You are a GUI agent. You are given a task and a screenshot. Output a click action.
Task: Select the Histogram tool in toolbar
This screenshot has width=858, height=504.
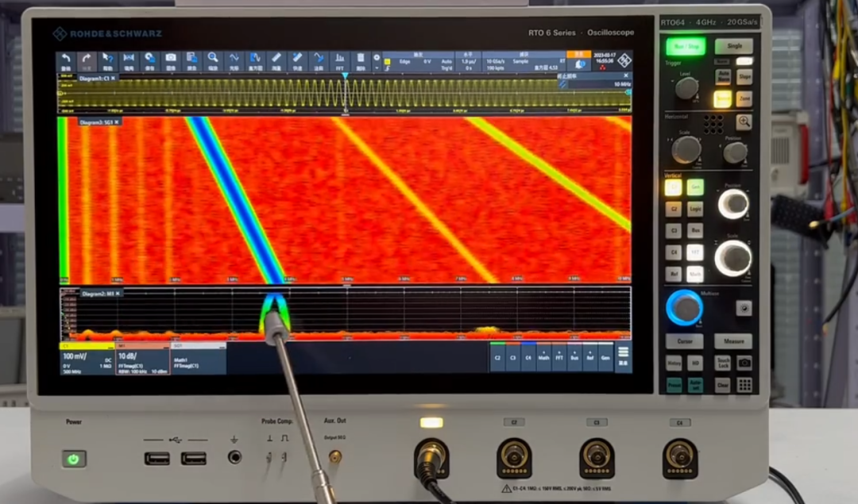(x=255, y=61)
